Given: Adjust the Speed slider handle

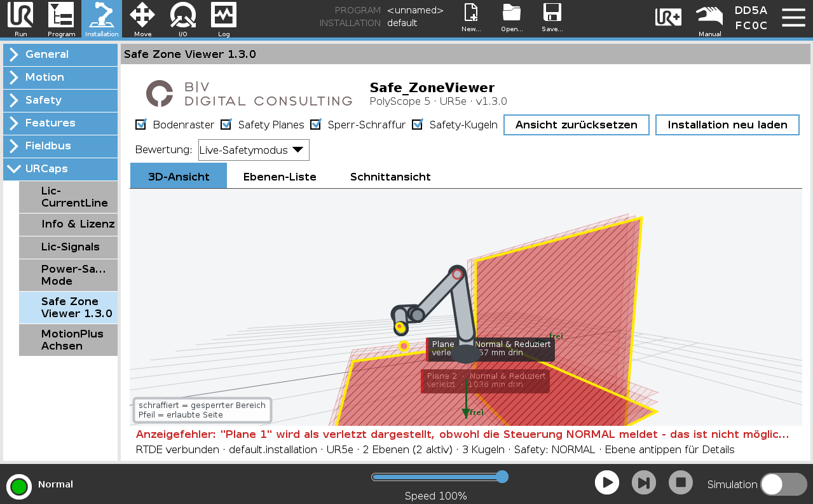Looking at the screenshot, I should (x=502, y=477).
